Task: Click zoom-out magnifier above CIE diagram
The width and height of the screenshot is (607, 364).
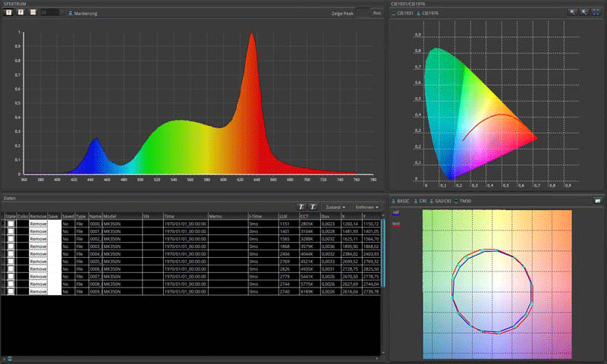Action: 586,13
